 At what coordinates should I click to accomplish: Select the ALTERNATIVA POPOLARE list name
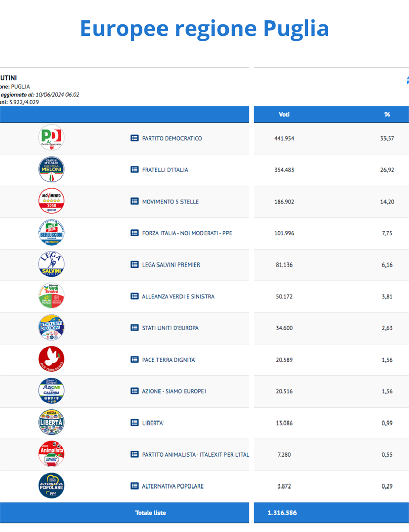click(x=173, y=486)
